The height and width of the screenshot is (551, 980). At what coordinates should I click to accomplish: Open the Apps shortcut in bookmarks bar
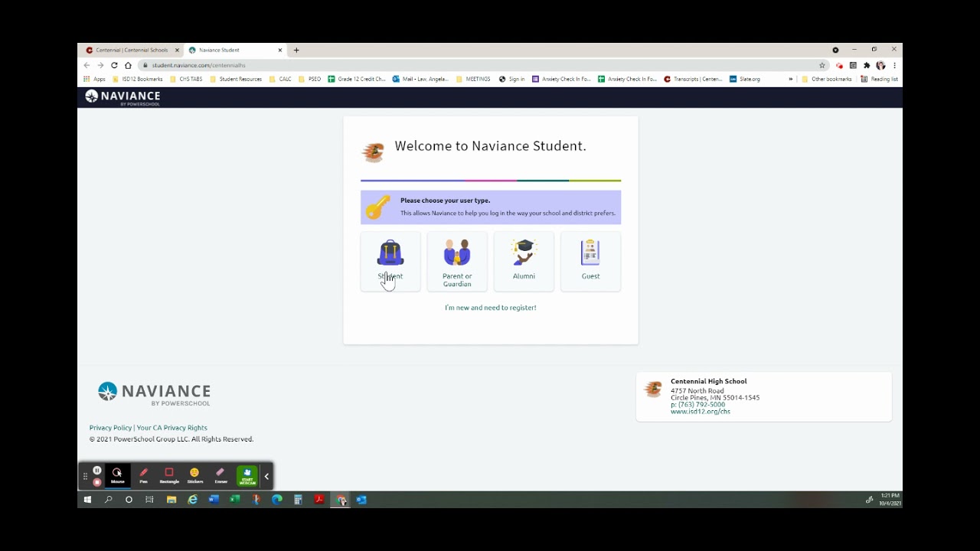click(x=94, y=79)
